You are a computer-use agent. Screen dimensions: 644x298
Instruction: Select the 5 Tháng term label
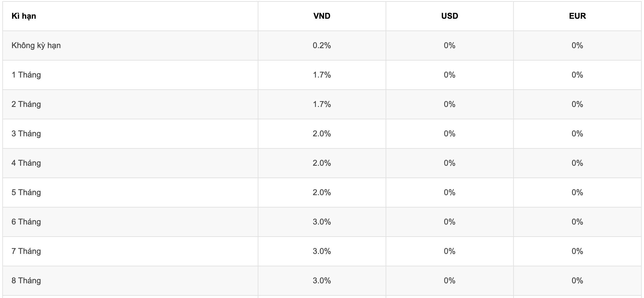coord(26,193)
